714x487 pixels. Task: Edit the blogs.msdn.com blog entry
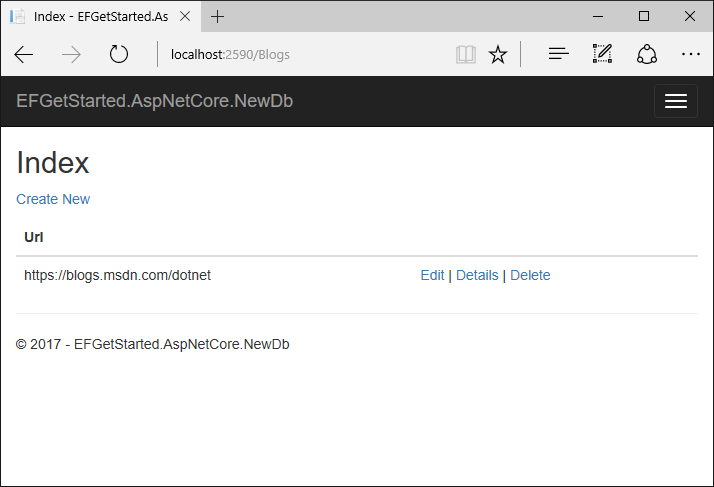tap(432, 275)
